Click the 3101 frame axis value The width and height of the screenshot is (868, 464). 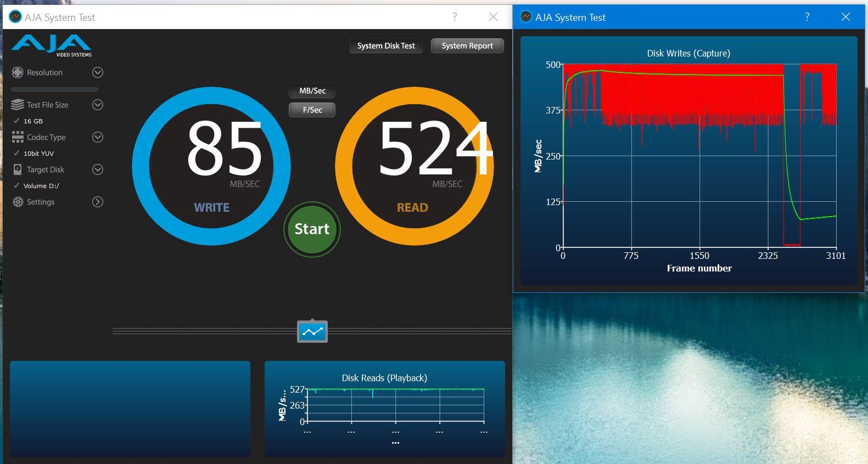[836, 256]
